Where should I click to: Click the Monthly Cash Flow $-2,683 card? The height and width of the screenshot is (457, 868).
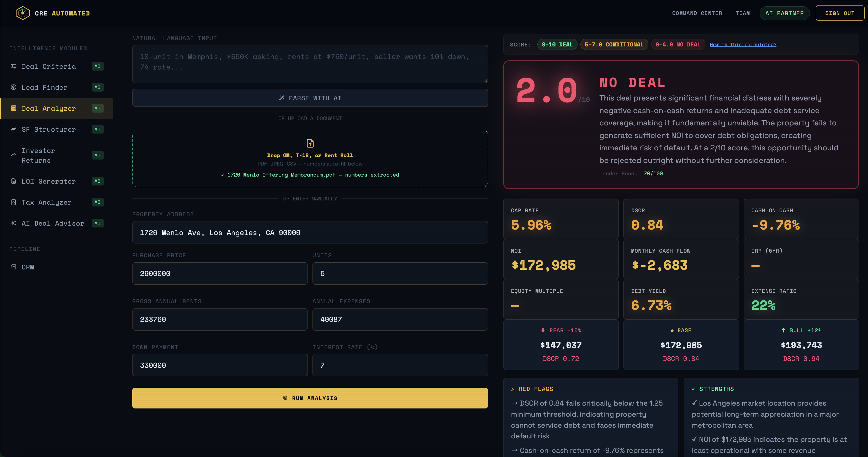click(681, 259)
